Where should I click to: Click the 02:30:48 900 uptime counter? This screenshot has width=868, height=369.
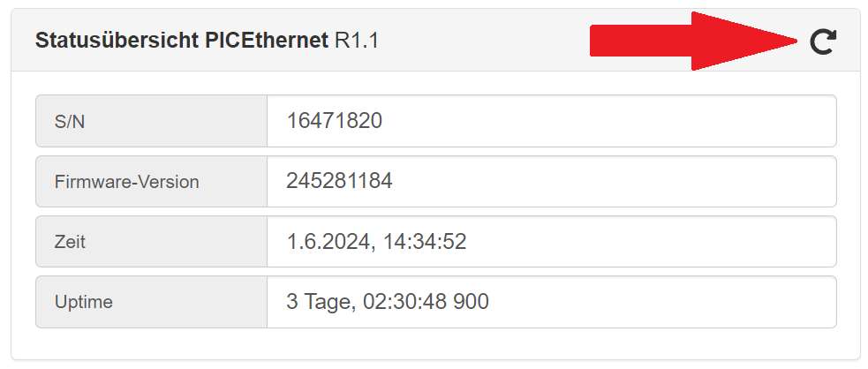[x=426, y=302]
